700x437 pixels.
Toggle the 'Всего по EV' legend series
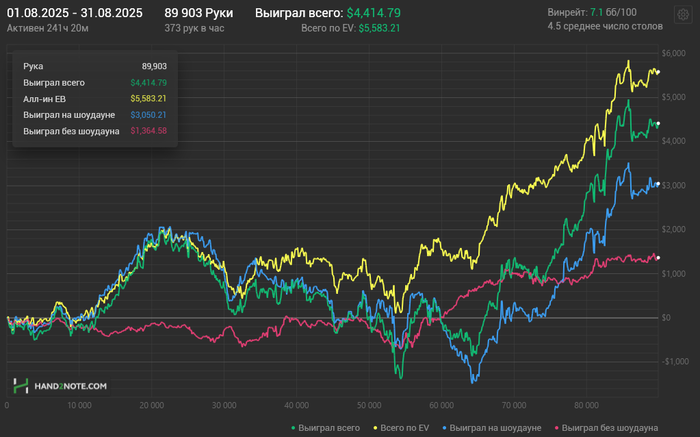pos(401,428)
